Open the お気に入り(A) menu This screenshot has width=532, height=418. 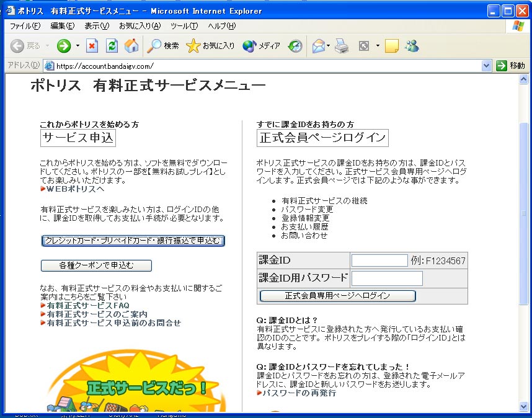(140, 26)
